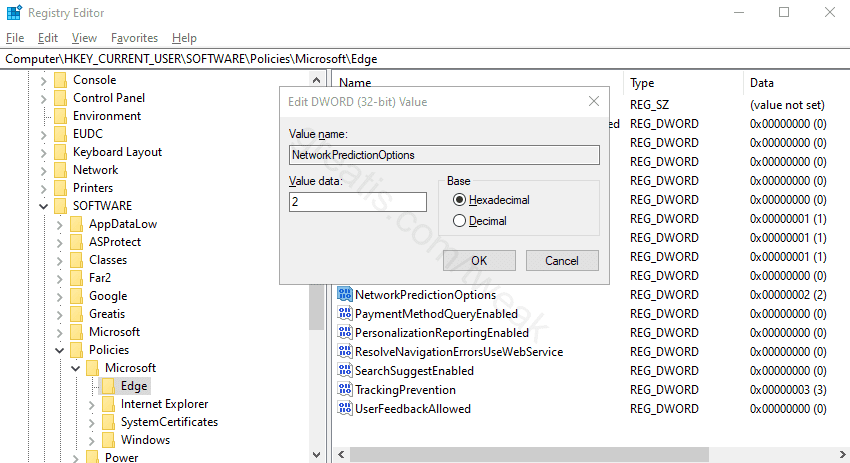Click the PaymentMethodQueryEnabled DWORD icon
Screen dimensions: 850x463
tap(345, 314)
